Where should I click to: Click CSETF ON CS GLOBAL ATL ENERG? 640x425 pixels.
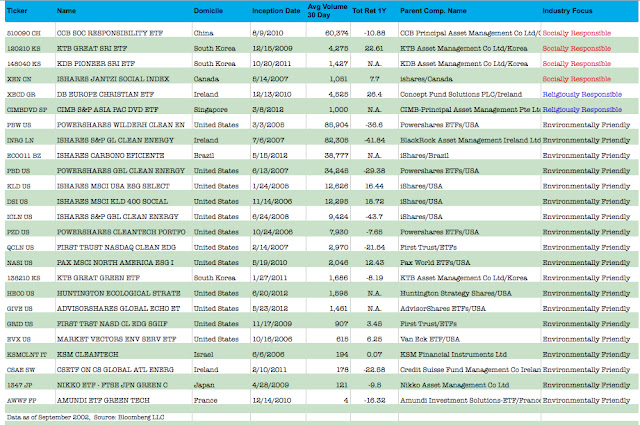click(x=115, y=370)
